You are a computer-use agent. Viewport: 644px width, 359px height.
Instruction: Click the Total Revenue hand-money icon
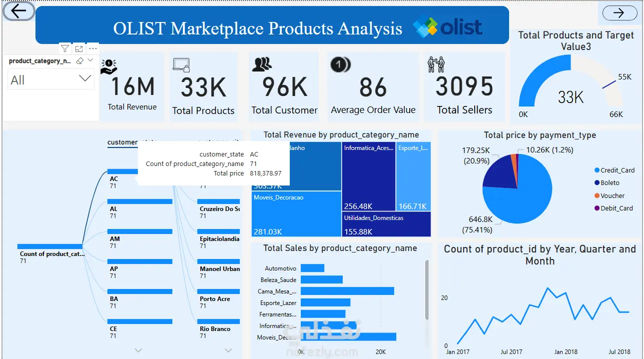(108, 67)
